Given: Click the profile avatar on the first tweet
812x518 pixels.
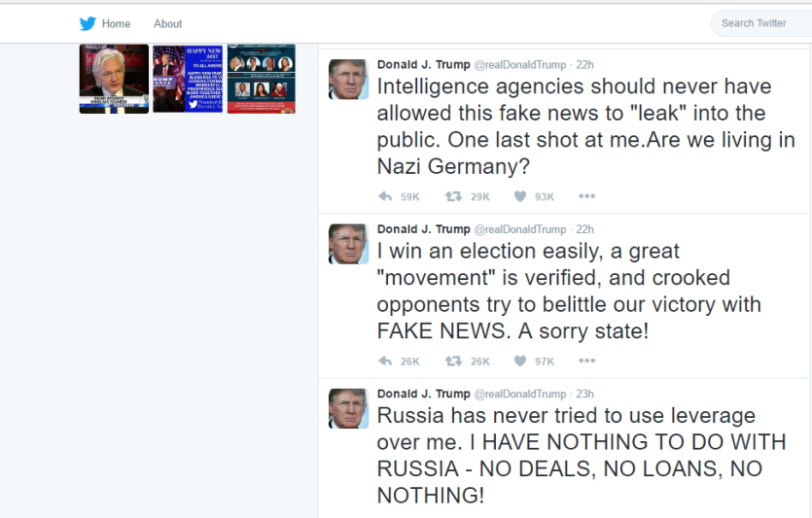Looking at the screenshot, I should [348, 79].
